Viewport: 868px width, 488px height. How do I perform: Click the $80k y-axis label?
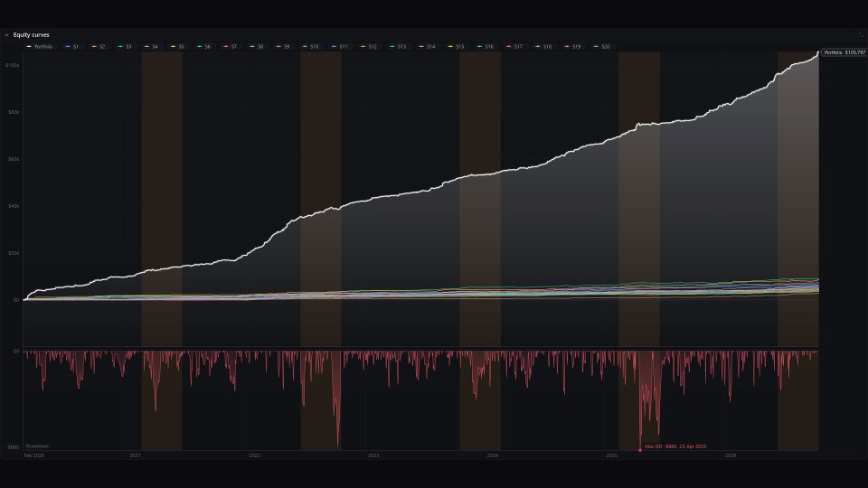14,112
